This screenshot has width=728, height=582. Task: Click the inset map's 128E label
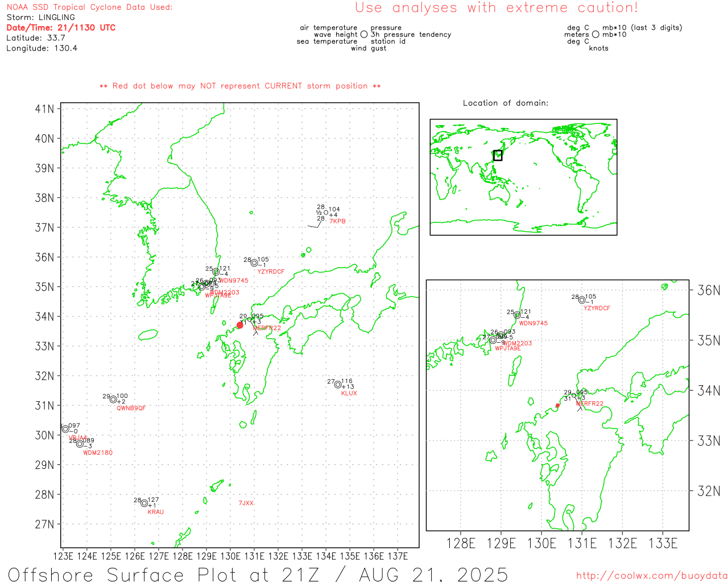[x=461, y=544]
